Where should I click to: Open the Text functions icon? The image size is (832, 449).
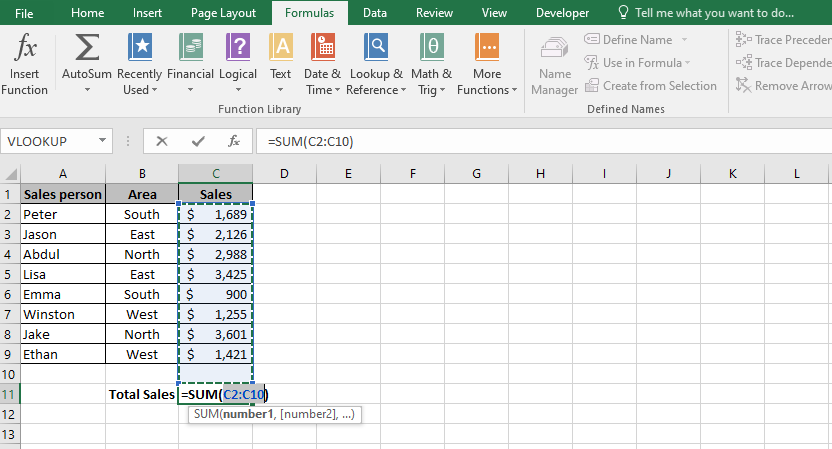pyautogui.click(x=281, y=48)
